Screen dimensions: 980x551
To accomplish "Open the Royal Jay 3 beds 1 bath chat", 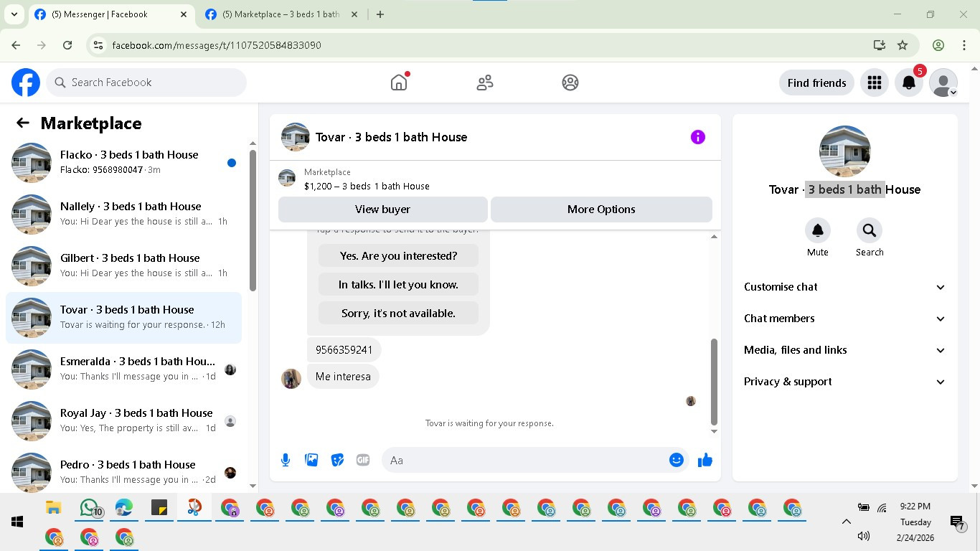I will click(x=123, y=421).
